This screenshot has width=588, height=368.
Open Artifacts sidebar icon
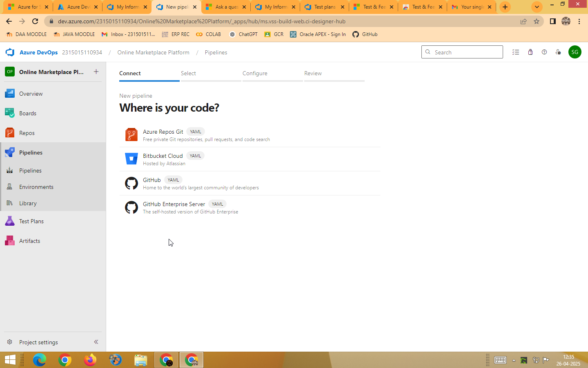click(x=10, y=241)
